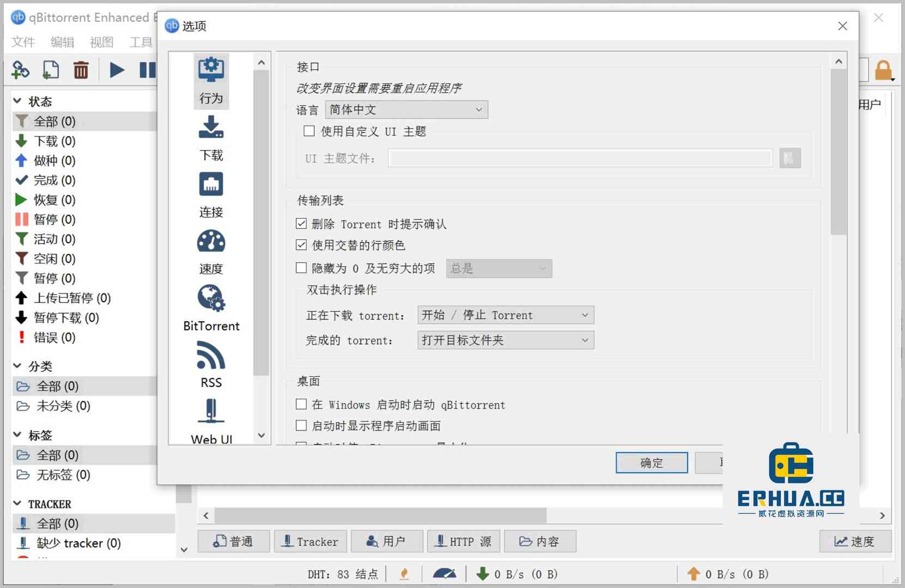
Task: Switch to the Tracker tab at bottom
Action: tap(310, 541)
